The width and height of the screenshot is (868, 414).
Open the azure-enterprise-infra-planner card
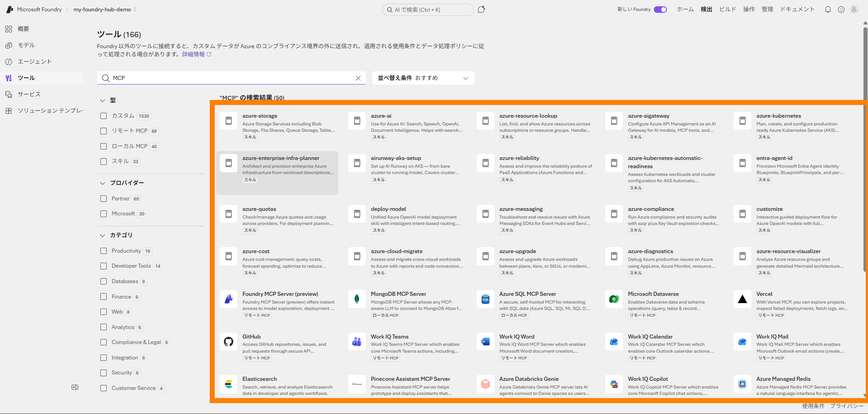pyautogui.click(x=277, y=173)
